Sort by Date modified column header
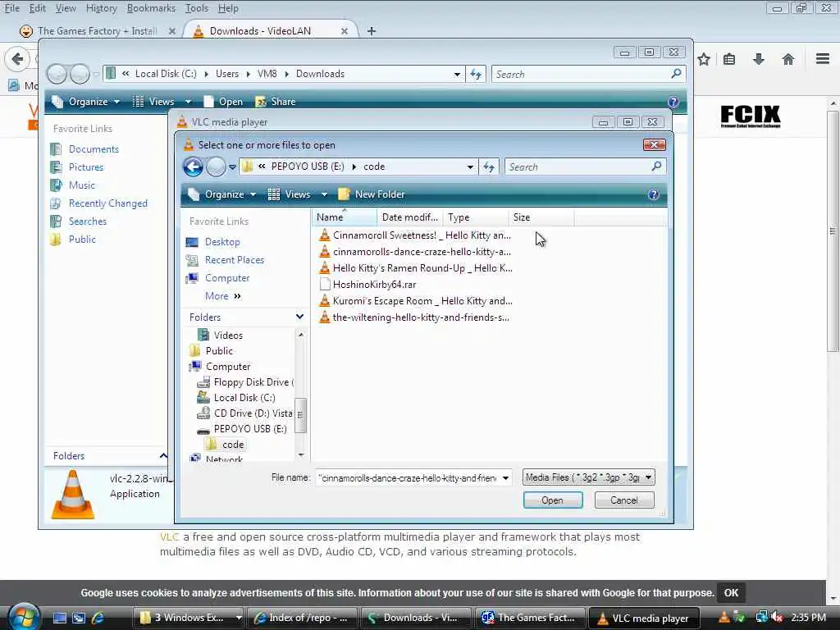Image resolution: width=840 pixels, height=630 pixels. tap(410, 217)
